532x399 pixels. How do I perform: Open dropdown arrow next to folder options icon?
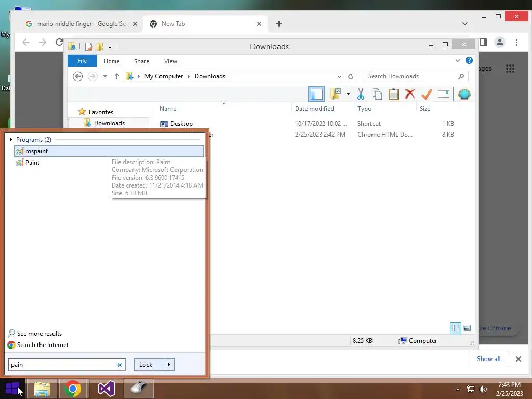(348, 94)
